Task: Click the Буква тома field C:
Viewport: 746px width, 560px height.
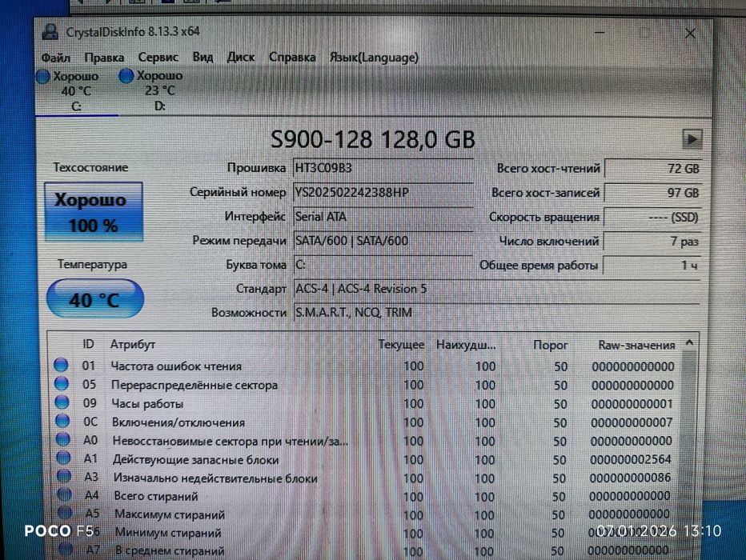Action: point(383,264)
